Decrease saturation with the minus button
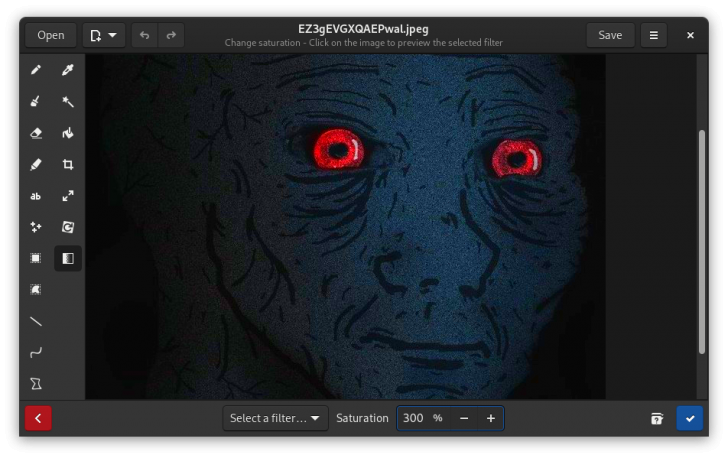Viewport: 728px width, 458px height. point(464,419)
